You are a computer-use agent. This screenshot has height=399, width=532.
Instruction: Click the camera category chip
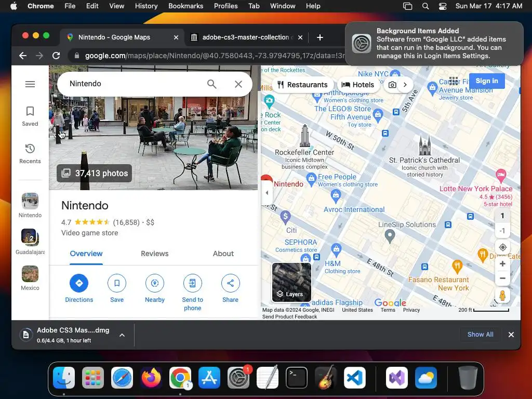(392, 85)
